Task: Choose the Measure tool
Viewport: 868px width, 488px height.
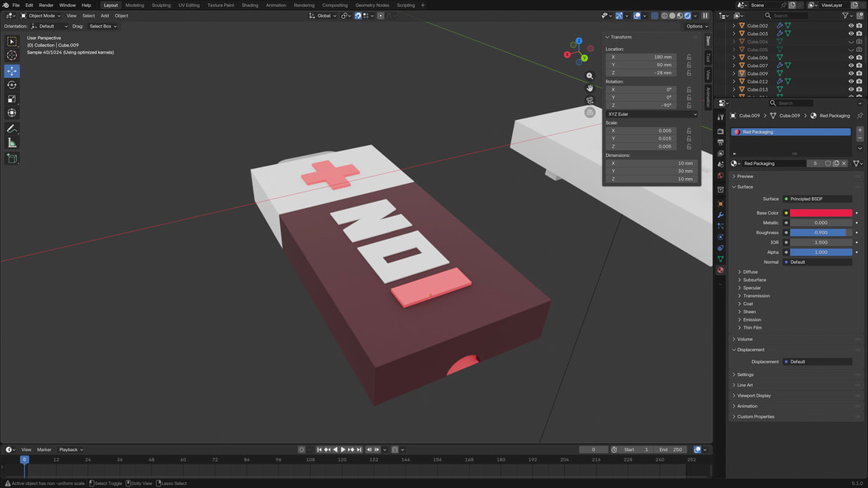Action: [12, 143]
